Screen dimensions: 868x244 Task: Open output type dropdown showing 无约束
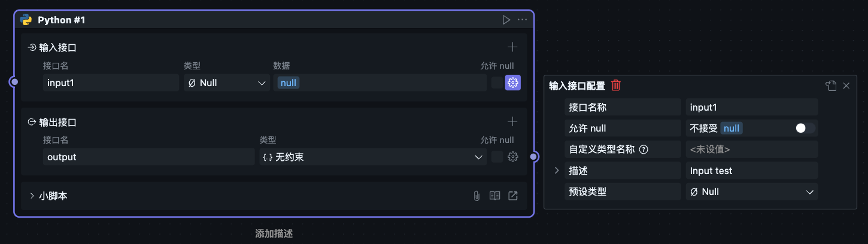click(x=372, y=157)
